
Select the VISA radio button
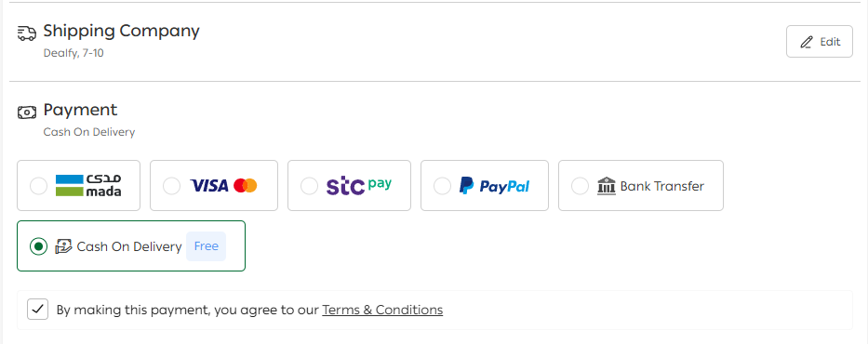pyautogui.click(x=171, y=186)
